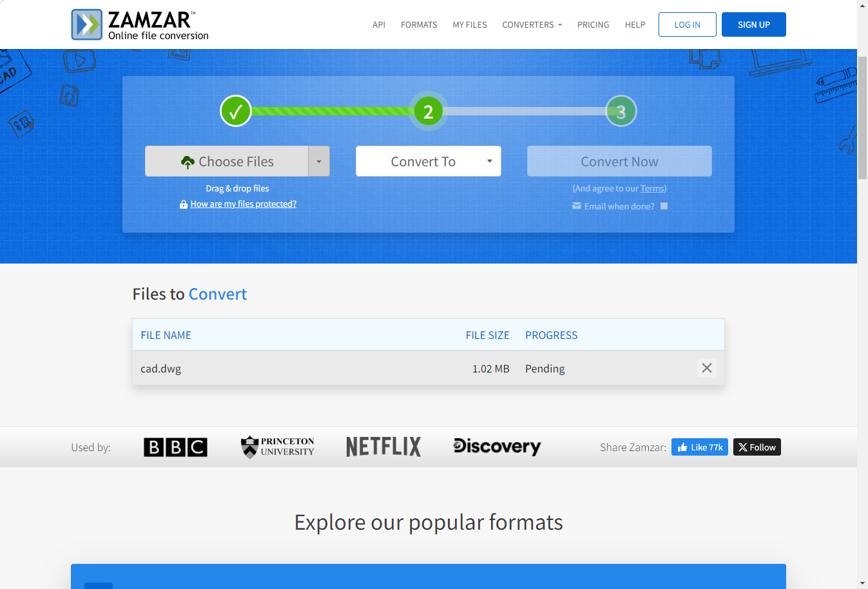Click the X Follow button

click(x=757, y=447)
